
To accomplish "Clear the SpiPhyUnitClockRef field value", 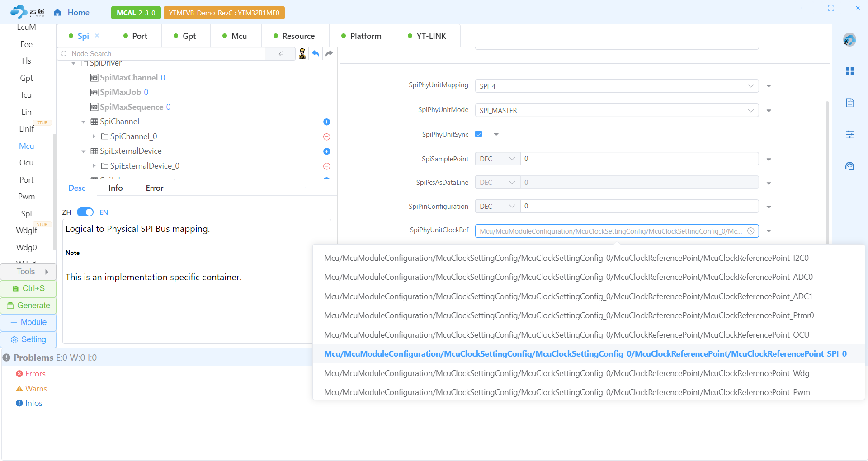I will (751, 231).
